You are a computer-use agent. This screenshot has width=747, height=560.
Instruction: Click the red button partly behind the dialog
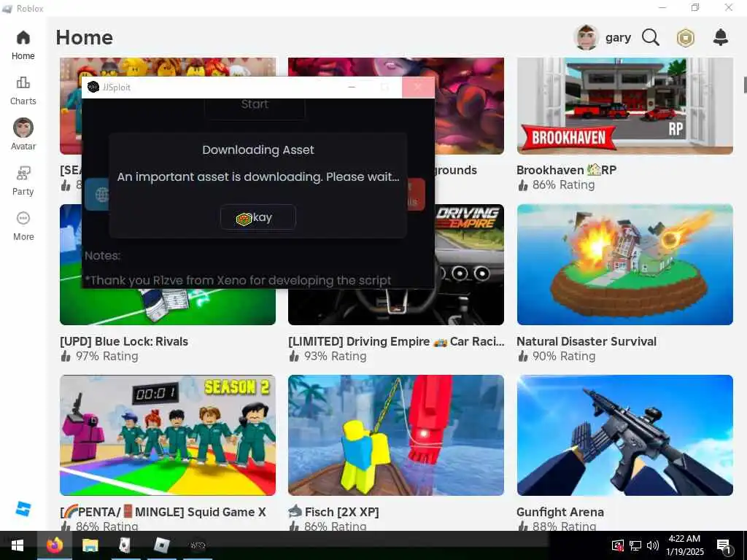[415, 194]
